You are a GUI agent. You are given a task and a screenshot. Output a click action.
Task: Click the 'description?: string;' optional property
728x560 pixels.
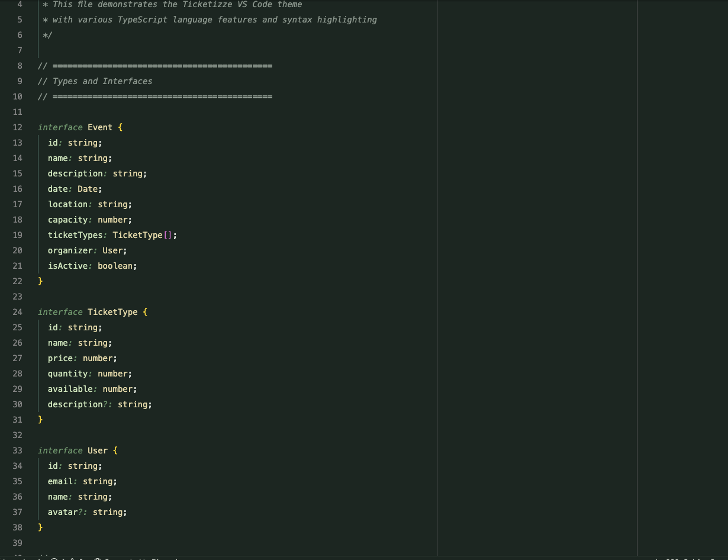point(100,404)
